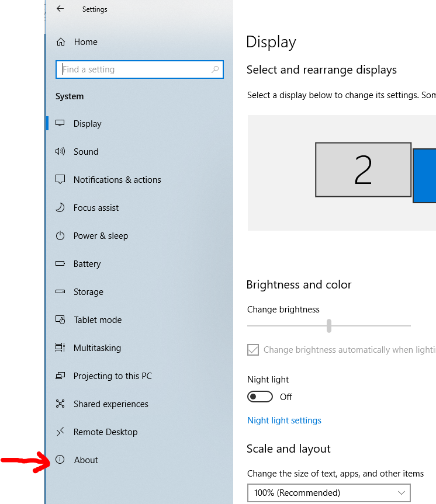Check change brightness automatically checkbox
This screenshot has height=504, width=436.
coord(253,350)
